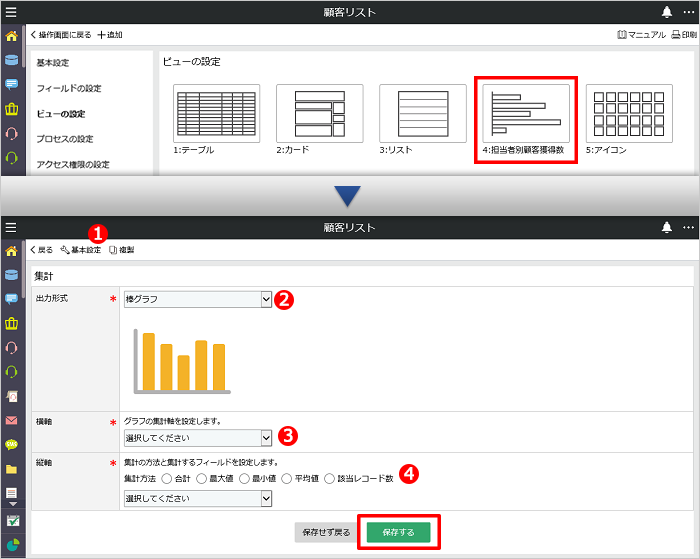The height and width of the screenshot is (559, 700).
Task: Click 戻る in the lower toolbar
Action: point(42,250)
